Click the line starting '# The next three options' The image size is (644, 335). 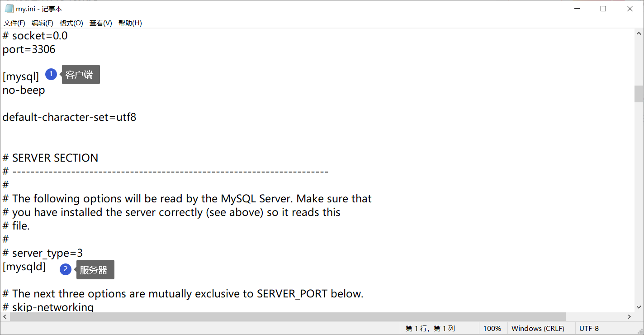click(x=183, y=294)
